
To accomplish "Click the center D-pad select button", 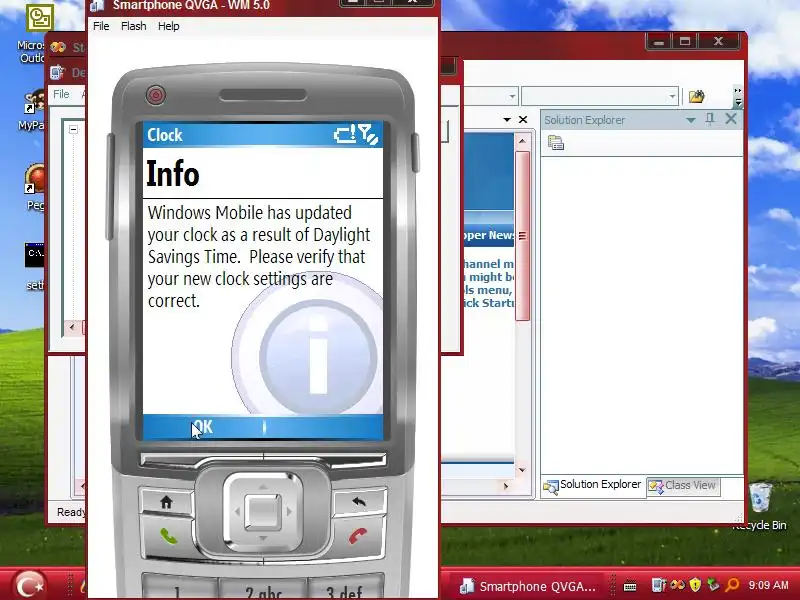I will click(x=263, y=511).
